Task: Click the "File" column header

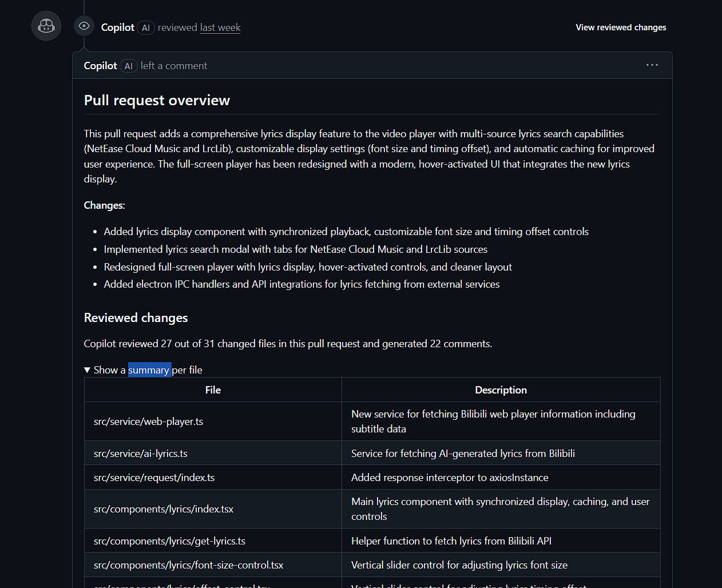Action: coord(213,390)
